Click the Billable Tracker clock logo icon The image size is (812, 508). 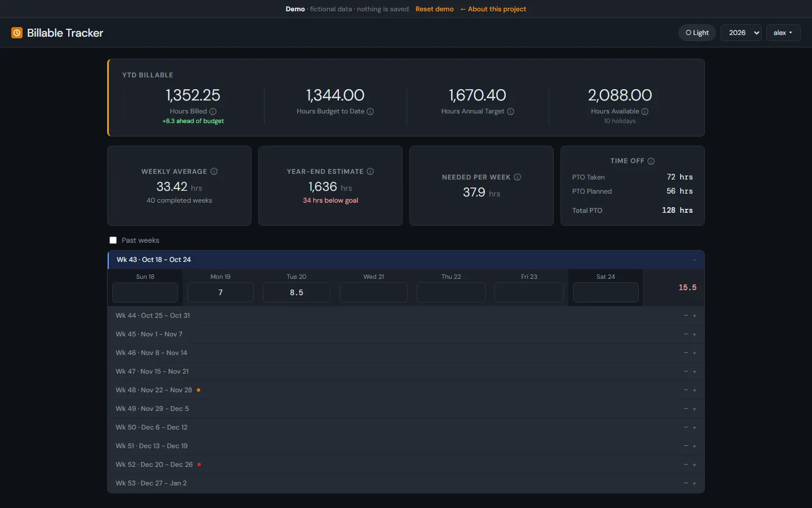(x=17, y=33)
